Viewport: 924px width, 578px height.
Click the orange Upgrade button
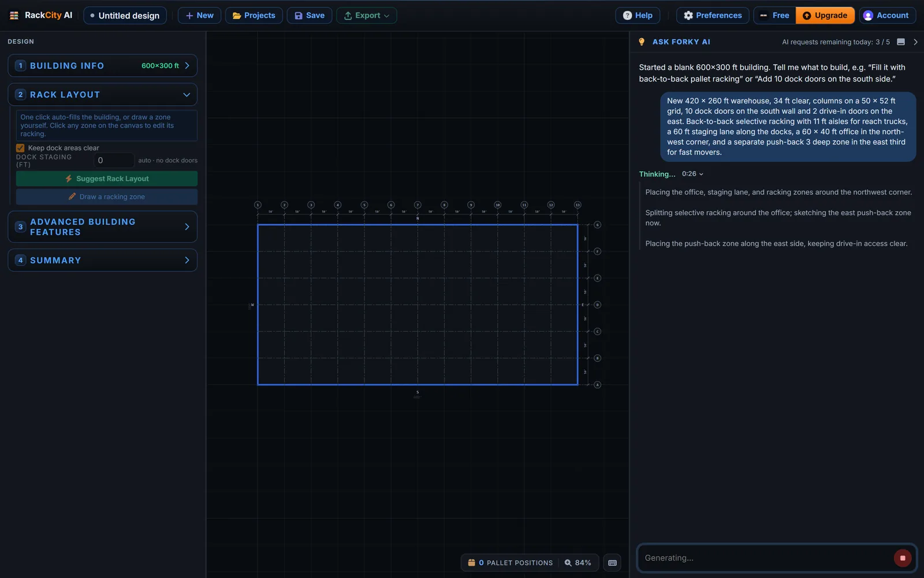point(825,16)
